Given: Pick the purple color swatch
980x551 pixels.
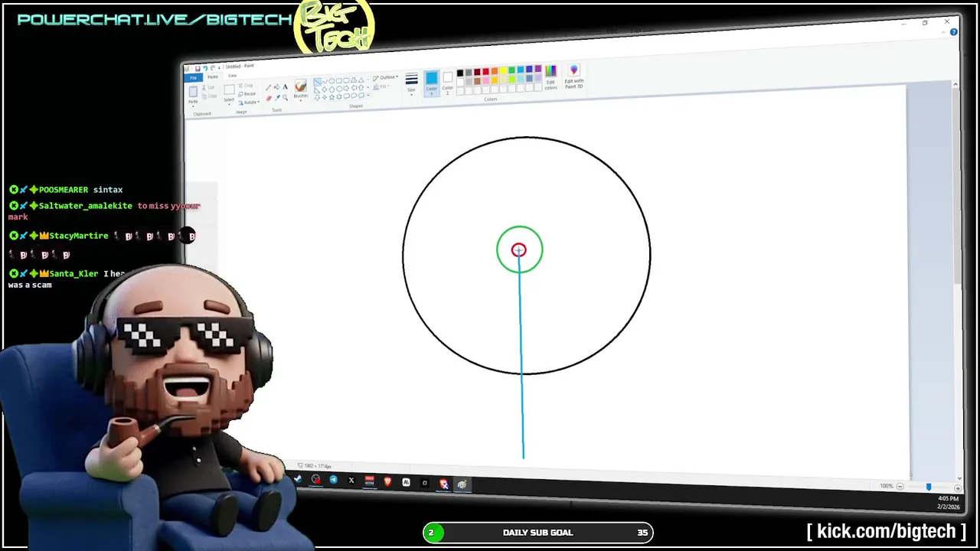Looking at the screenshot, I should 538,69.
